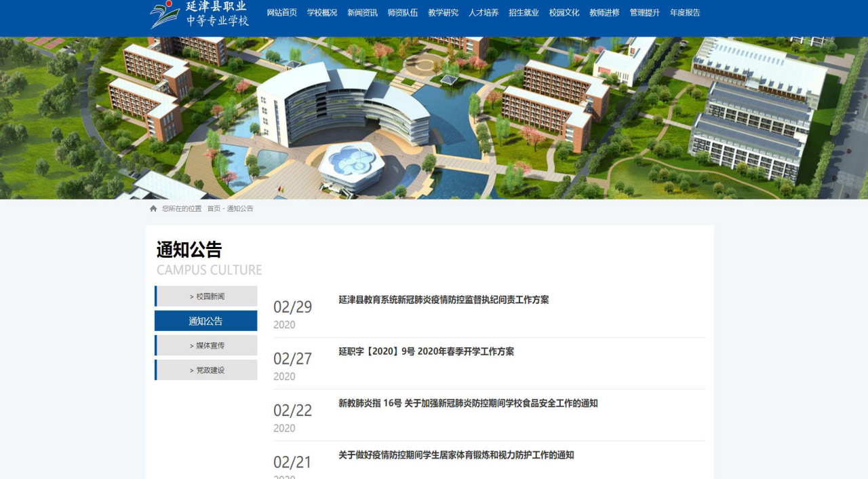
Task: Select 教师进修 menu item
Action: [x=604, y=13]
